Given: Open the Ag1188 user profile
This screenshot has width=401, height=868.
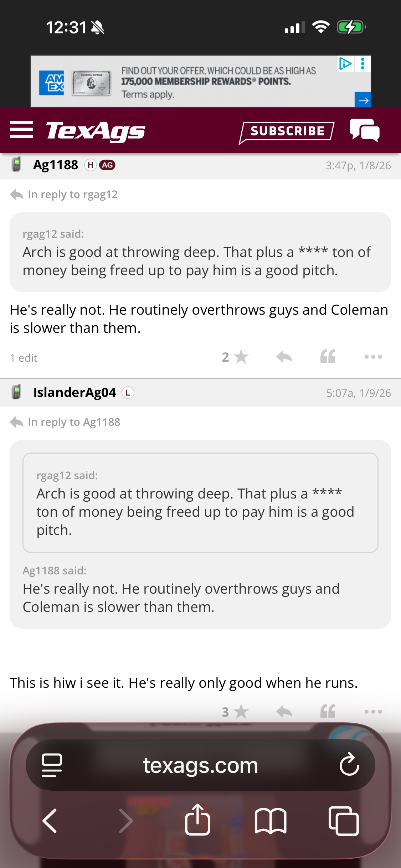Looking at the screenshot, I should click(56, 165).
